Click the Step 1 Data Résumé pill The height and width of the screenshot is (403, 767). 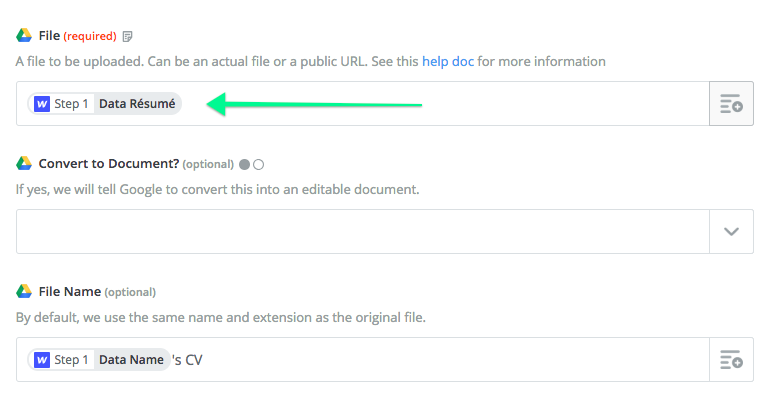pyautogui.click(x=105, y=104)
